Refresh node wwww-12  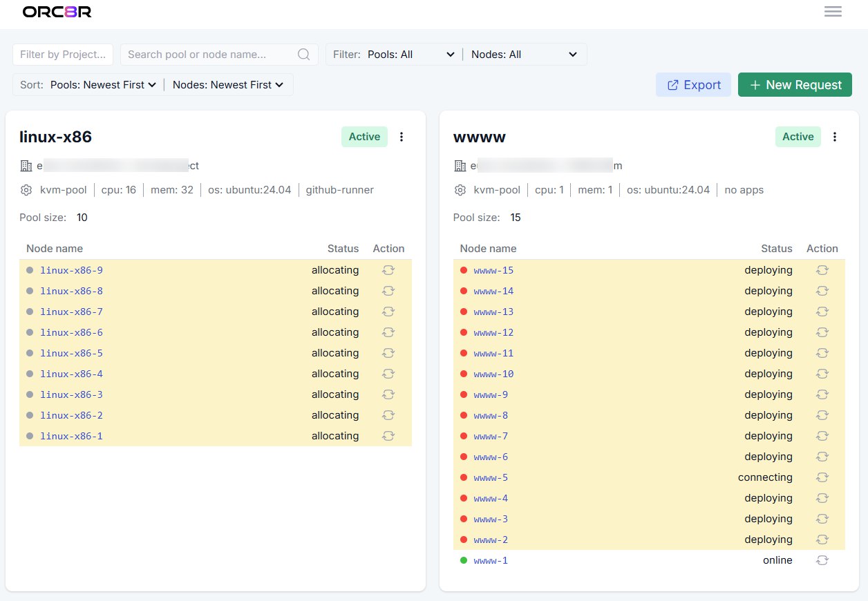point(822,332)
